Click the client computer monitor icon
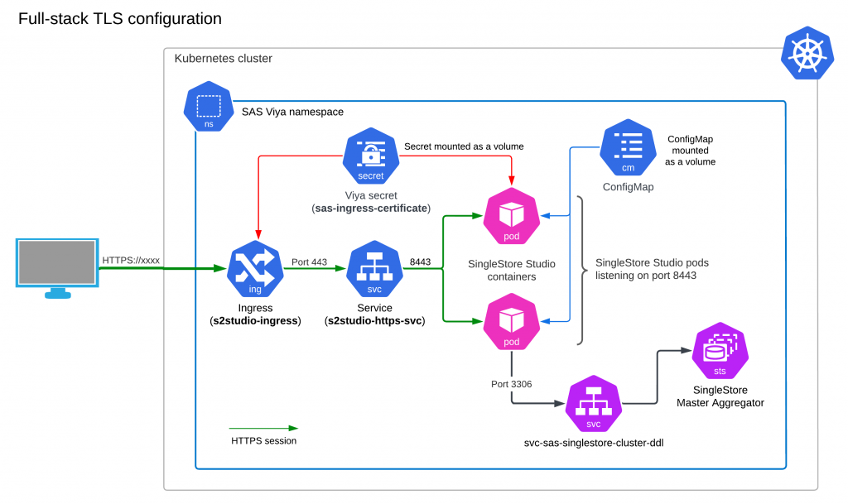The width and height of the screenshot is (848, 504). 57,268
